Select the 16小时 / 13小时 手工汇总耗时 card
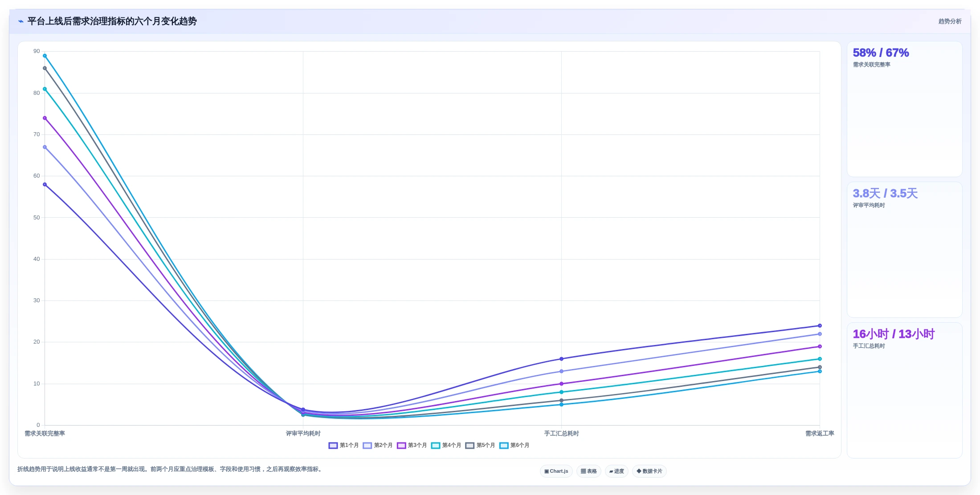 pyautogui.click(x=904, y=390)
